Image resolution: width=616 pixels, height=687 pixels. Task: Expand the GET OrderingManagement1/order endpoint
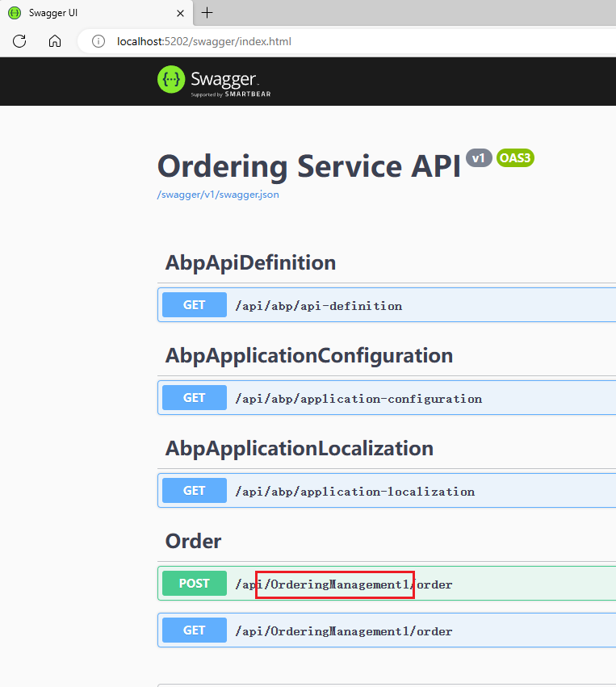387,630
